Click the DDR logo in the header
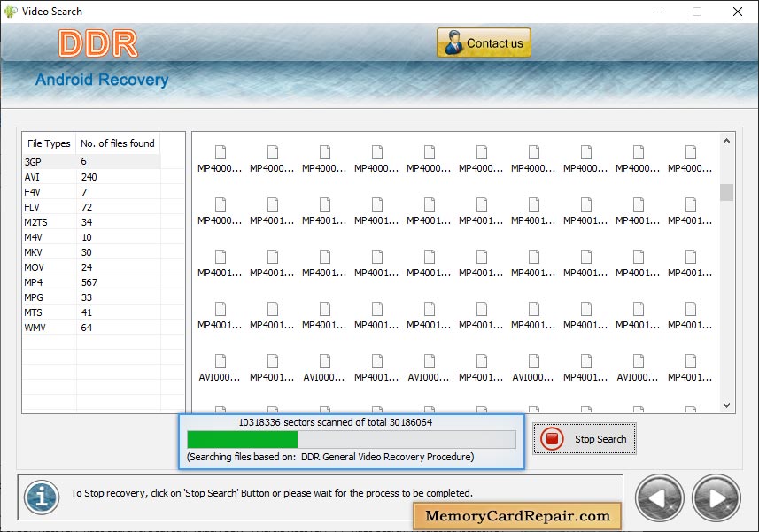The height and width of the screenshot is (532, 759). coord(98,43)
